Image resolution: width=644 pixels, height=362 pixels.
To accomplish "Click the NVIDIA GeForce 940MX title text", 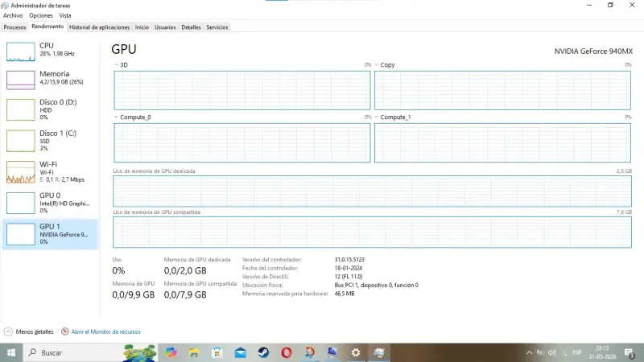I will pyautogui.click(x=593, y=51).
